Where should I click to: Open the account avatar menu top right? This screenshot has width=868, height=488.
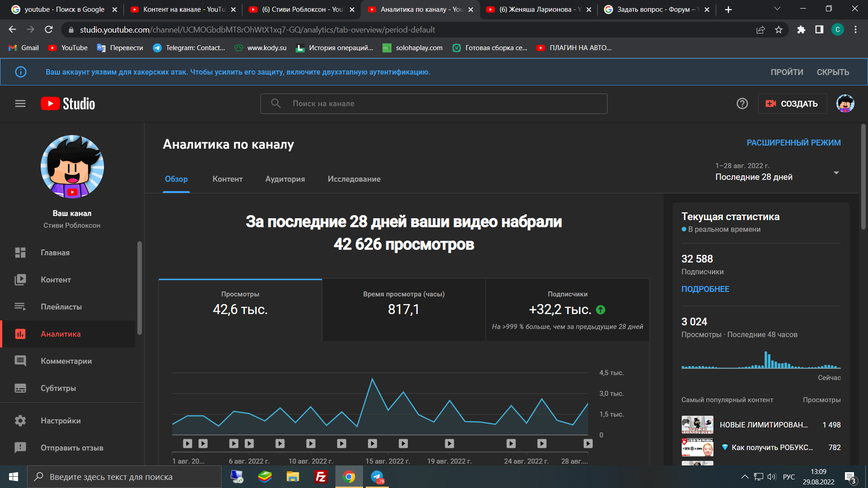pyautogui.click(x=845, y=103)
